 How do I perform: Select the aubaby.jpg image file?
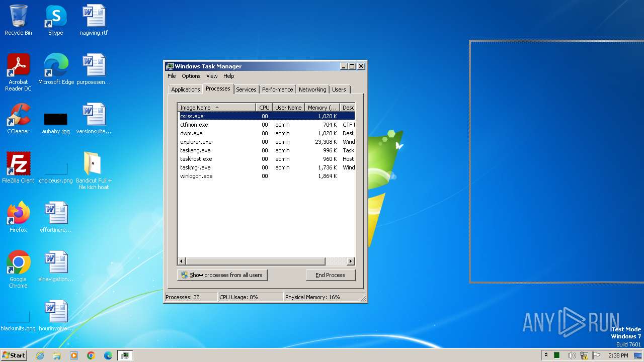(55, 124)
